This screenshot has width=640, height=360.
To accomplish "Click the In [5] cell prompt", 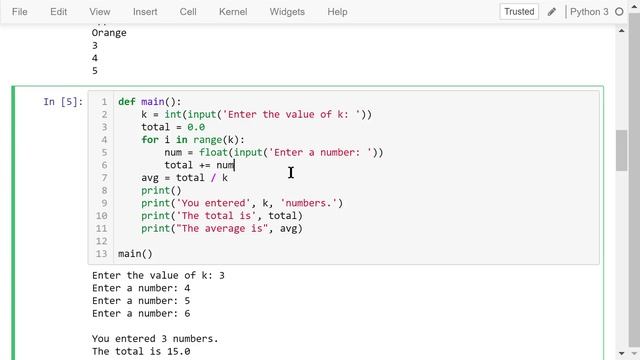I will coord(63,102).
